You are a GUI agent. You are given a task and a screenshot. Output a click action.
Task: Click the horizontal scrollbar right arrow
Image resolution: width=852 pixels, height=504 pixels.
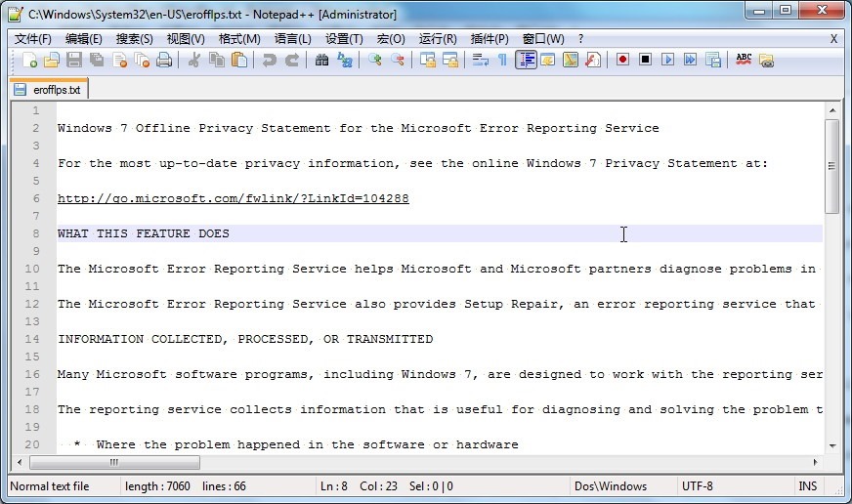point(815,463)
